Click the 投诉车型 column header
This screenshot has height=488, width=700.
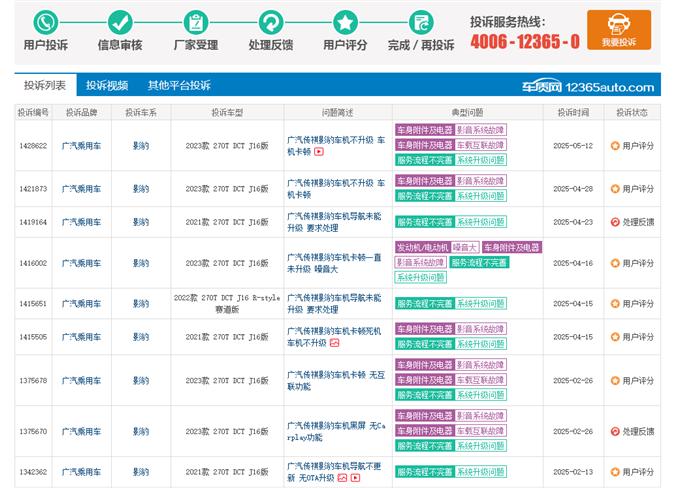click(x=227, y=113)
